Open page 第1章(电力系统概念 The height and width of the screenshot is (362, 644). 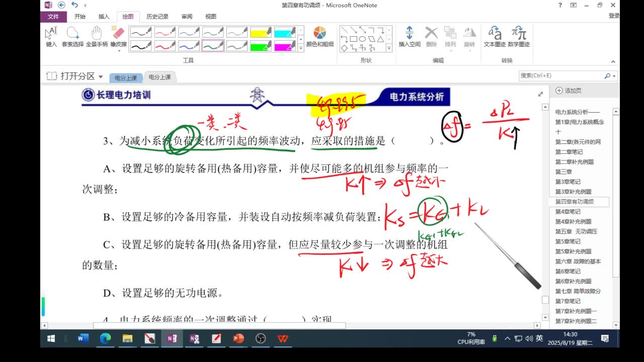(580, 122)
